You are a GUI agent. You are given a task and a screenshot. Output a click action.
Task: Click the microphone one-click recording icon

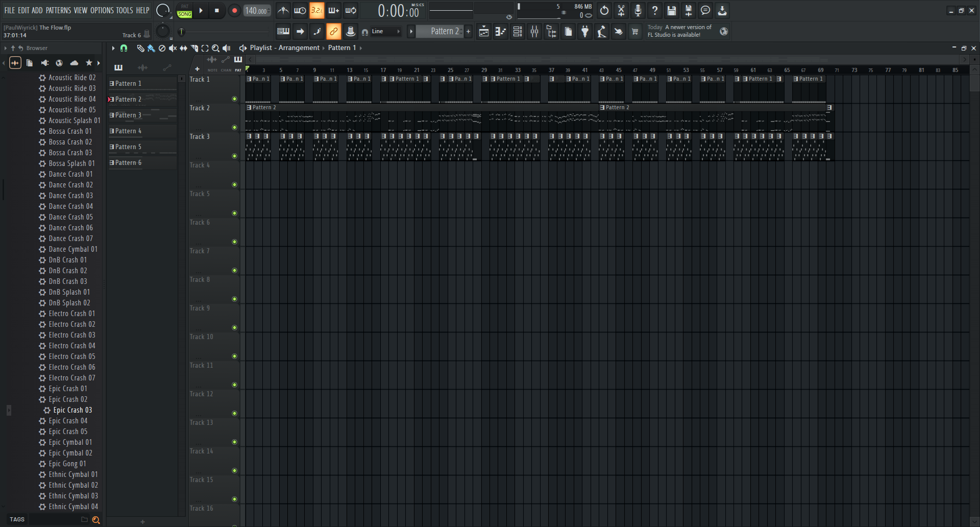[x=638, y=10]
